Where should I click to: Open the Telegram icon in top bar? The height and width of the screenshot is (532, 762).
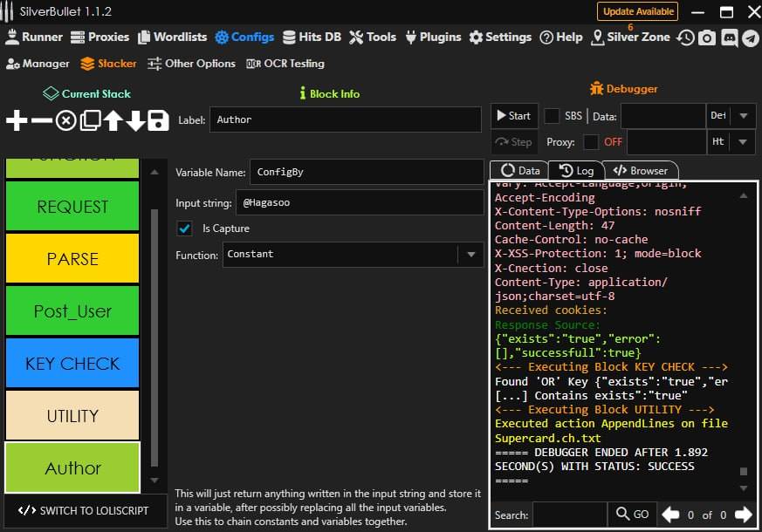tap(750, 38)
